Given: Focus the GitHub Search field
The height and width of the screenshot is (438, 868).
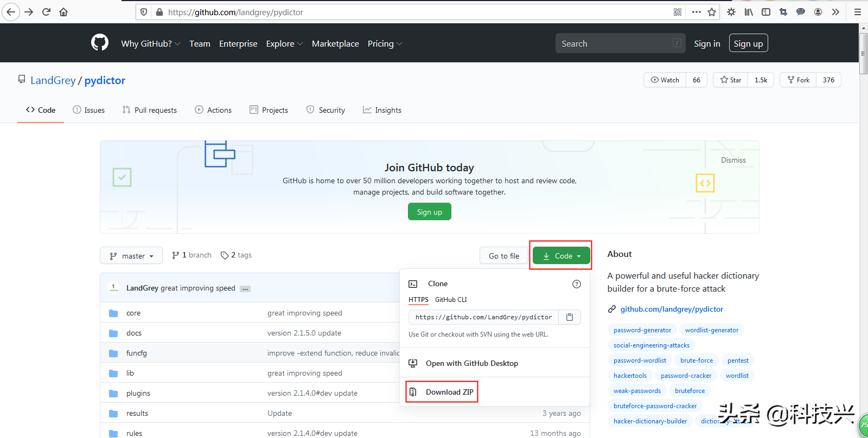Looking at the screenshot, I should coord(620,43).
